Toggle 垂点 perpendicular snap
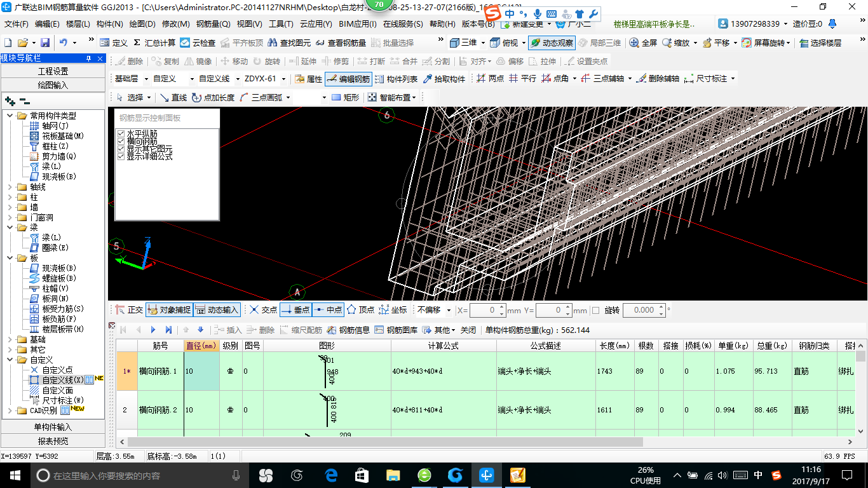Image resolution: width=868 pixels, height=488 pixels. tap(295, 310)
